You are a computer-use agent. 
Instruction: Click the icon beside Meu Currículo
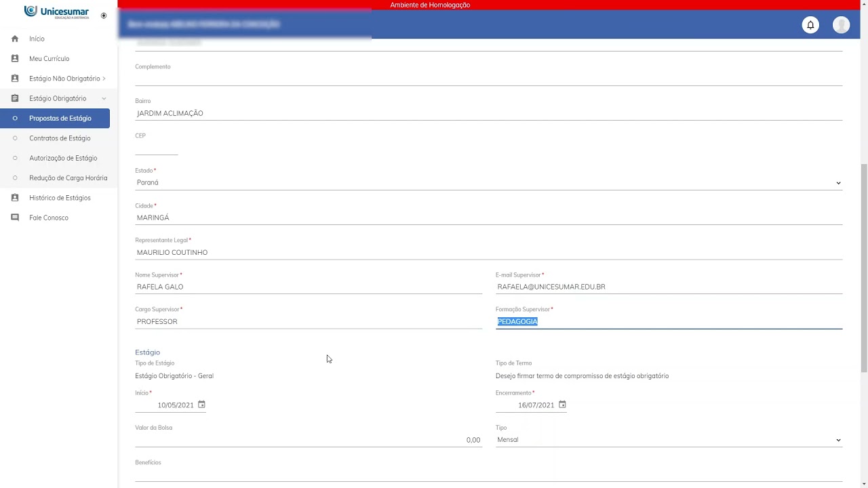(15, 58)
